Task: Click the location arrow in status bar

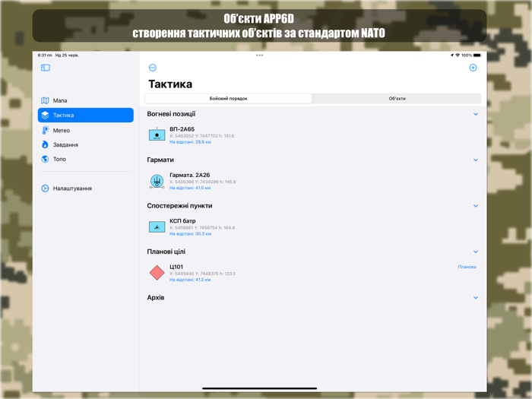Action: (x=452, y=55)
